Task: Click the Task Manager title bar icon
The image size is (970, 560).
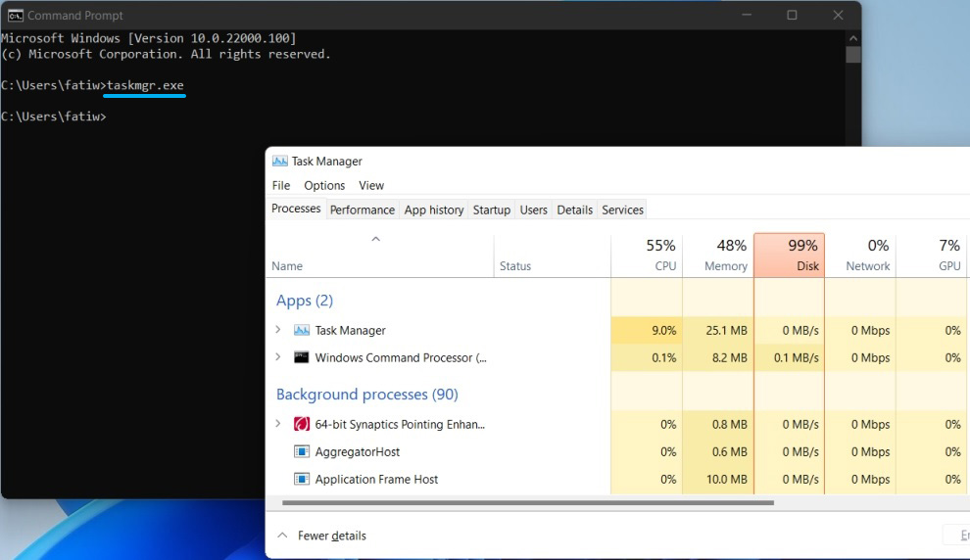Action: pyautogui.click(x=279, y=162)
